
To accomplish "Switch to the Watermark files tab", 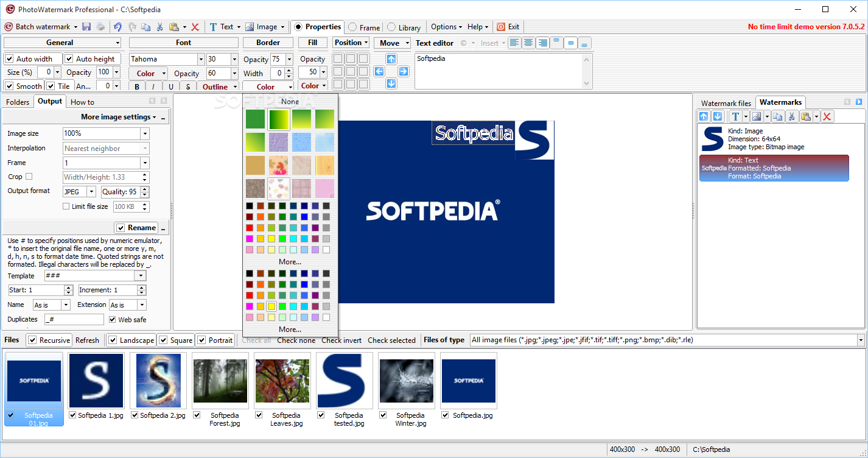I will [x=726, y=103].
